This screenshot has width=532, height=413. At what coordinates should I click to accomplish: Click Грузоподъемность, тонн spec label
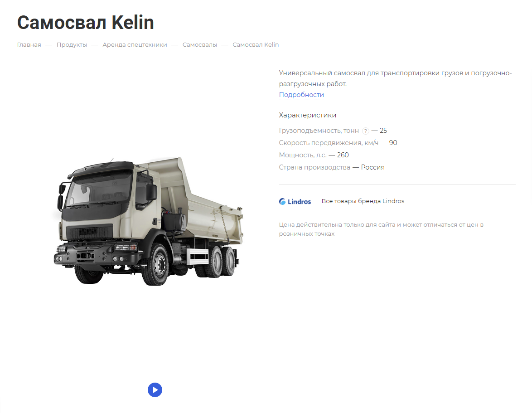pyautogui.click(x=319, y=131)
